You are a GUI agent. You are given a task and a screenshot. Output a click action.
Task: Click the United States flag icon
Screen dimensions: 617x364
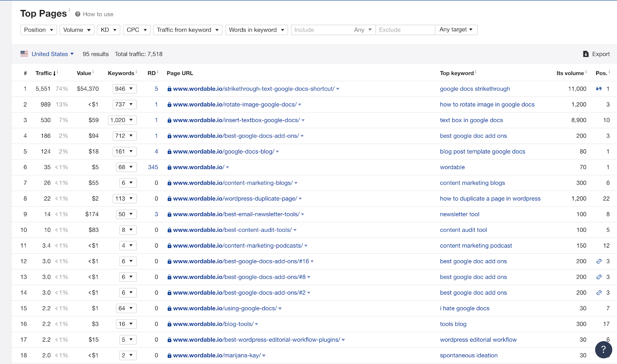24,54
